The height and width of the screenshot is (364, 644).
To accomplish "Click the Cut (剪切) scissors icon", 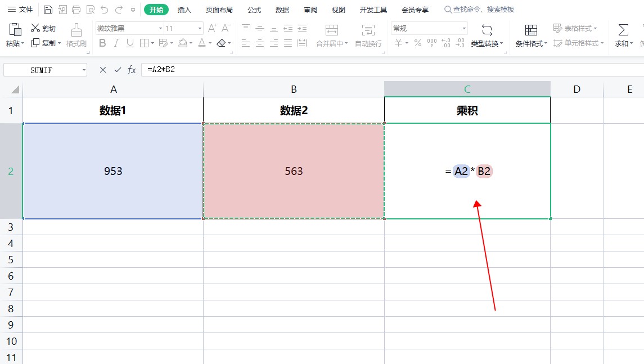I will (x=35, y=28).
